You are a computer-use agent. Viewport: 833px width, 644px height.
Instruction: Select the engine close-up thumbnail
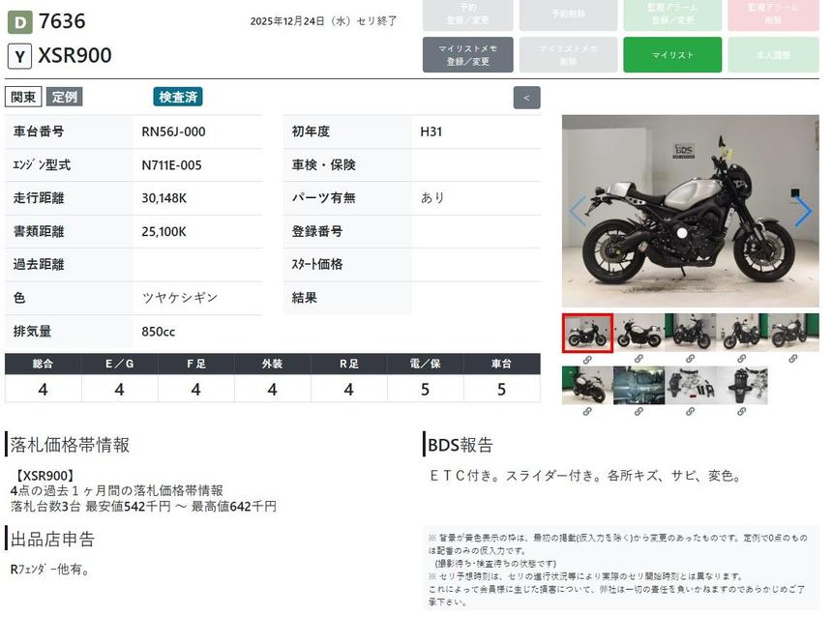click(x=639, y=385)
